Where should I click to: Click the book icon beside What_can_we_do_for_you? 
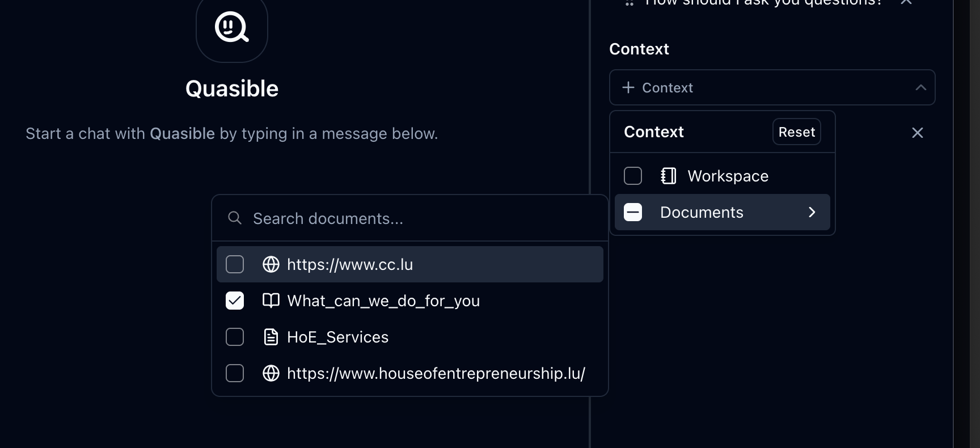(271, 301)
